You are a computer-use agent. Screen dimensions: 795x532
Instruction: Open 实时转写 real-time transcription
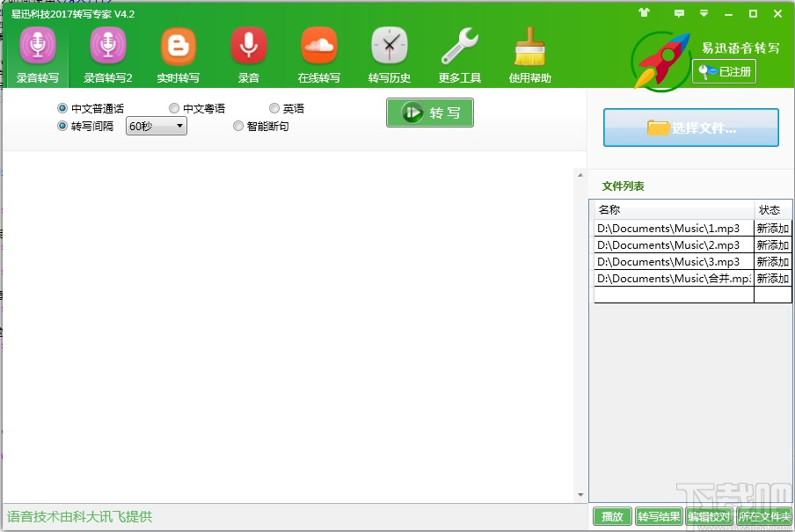pyautogui.click(x=178, y=55)
